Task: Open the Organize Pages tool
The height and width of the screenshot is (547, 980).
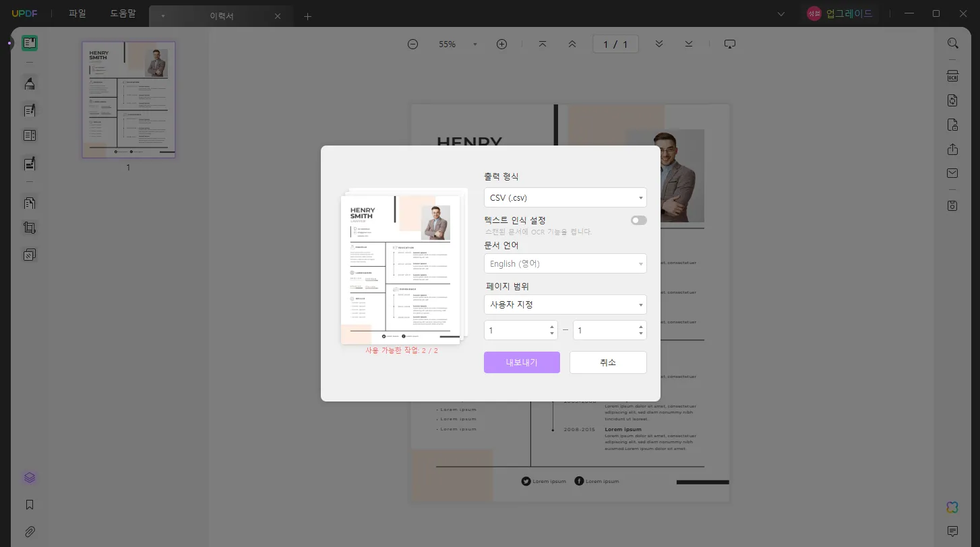Action: [29, 203]
